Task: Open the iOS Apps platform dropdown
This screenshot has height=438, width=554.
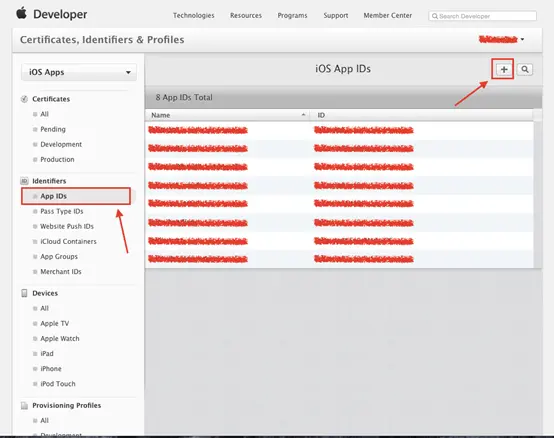Action: [x=79, y=72]
